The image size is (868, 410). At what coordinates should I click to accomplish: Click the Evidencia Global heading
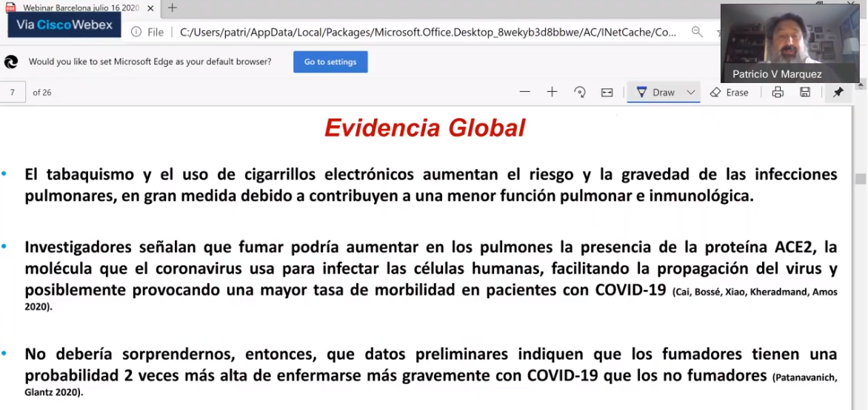pos(424,128)
